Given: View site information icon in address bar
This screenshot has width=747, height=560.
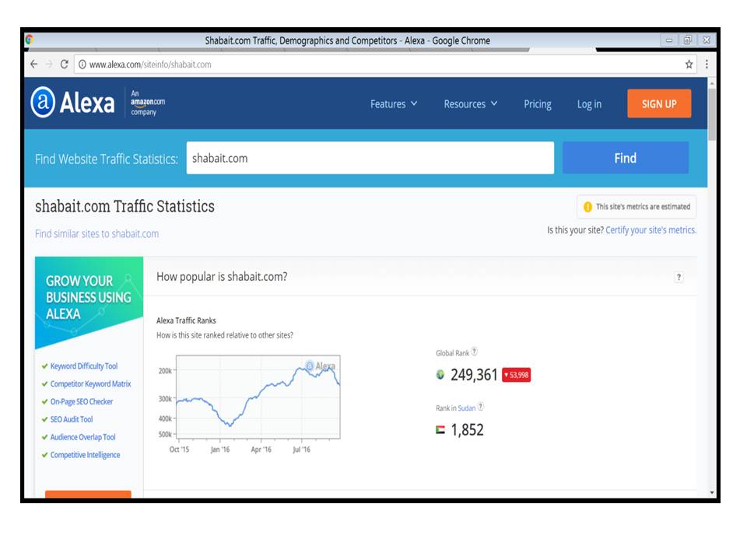Looking at the screenshot, I should [x=82, y=65].
